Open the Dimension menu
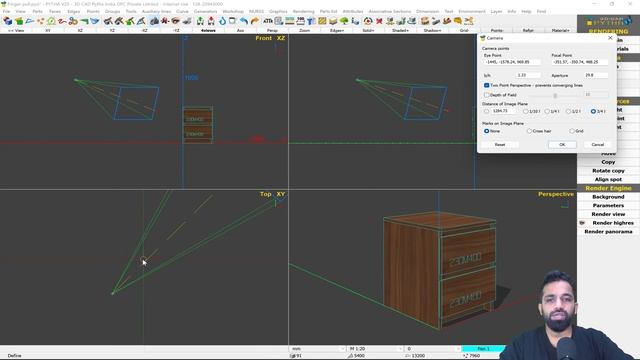 point(427,11)
